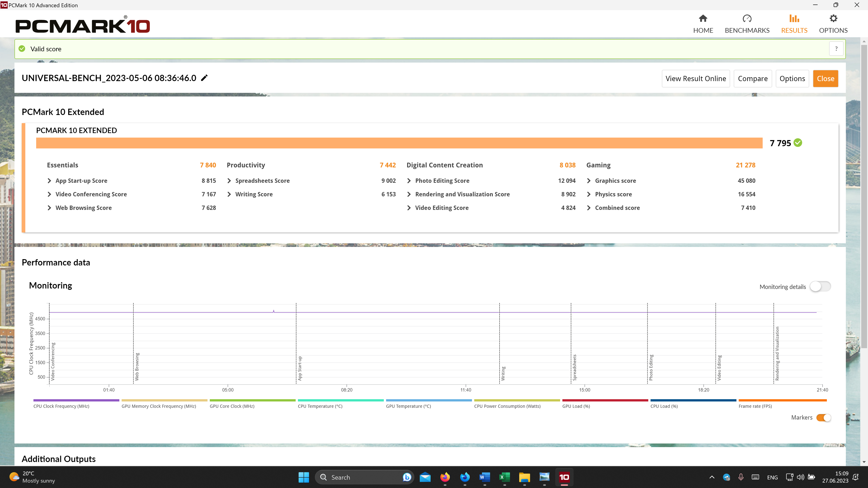Click the Valid score green check icon
This screenshot has width=868, height=488.
click(22, 49)
